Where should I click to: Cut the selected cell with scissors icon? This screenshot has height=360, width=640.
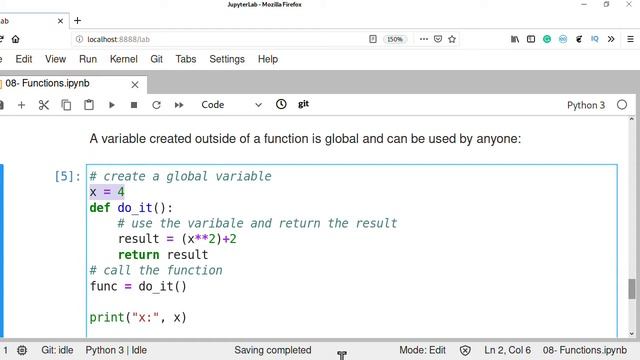point(44,105)
